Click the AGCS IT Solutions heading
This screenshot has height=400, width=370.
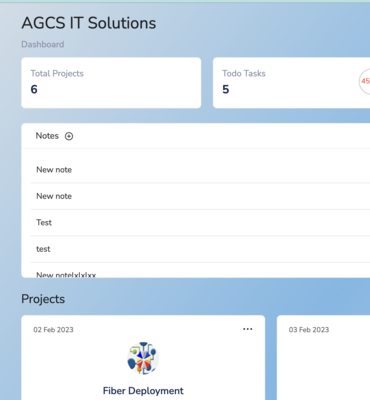(x=89, y=23)
